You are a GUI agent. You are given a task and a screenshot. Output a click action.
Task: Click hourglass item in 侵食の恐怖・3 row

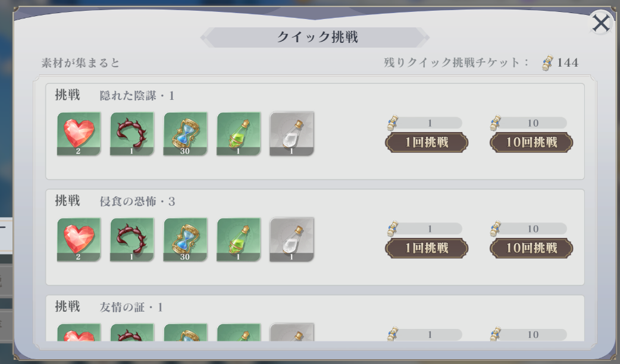pyautogui.click(x=185, y=240)
